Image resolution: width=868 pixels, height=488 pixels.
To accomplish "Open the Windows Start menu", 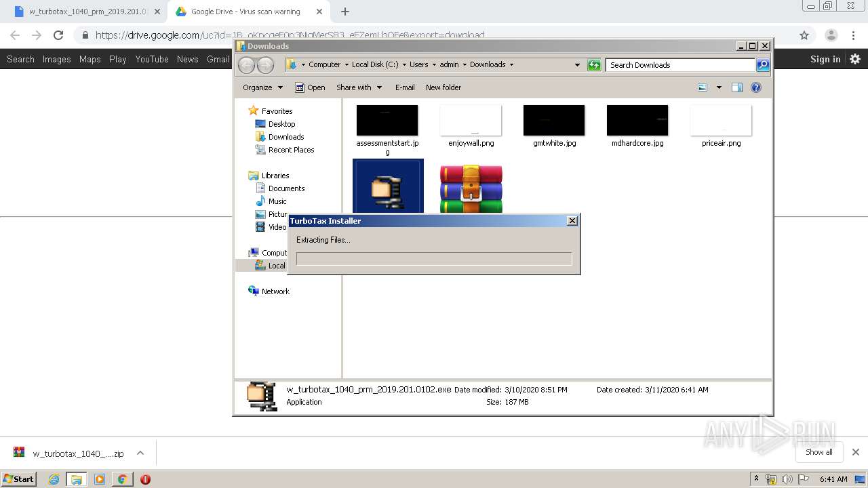I will pyautogui.click(x=18, y=479).
